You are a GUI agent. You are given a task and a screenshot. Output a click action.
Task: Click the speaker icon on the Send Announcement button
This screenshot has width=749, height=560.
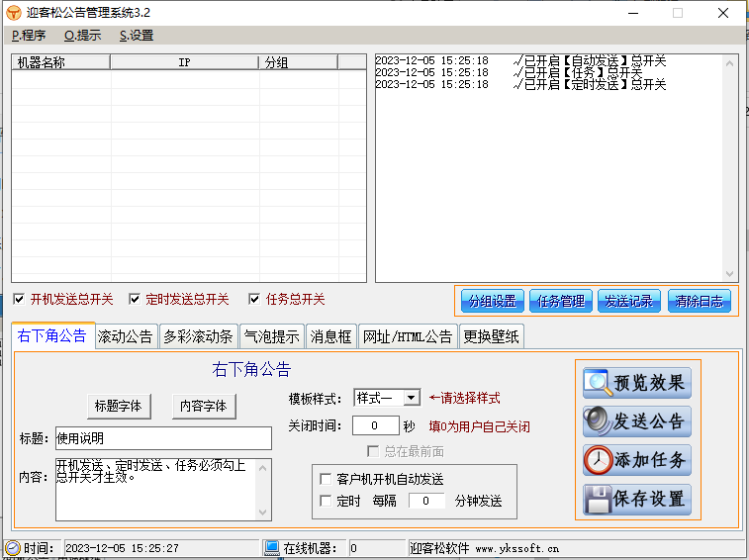[x=597, y=421]
